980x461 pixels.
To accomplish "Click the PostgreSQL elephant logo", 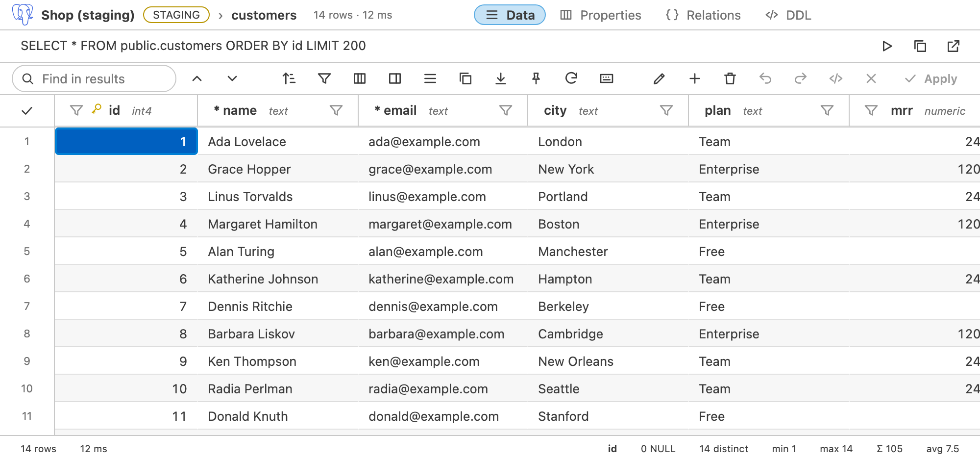I will [x=23, y=15].
